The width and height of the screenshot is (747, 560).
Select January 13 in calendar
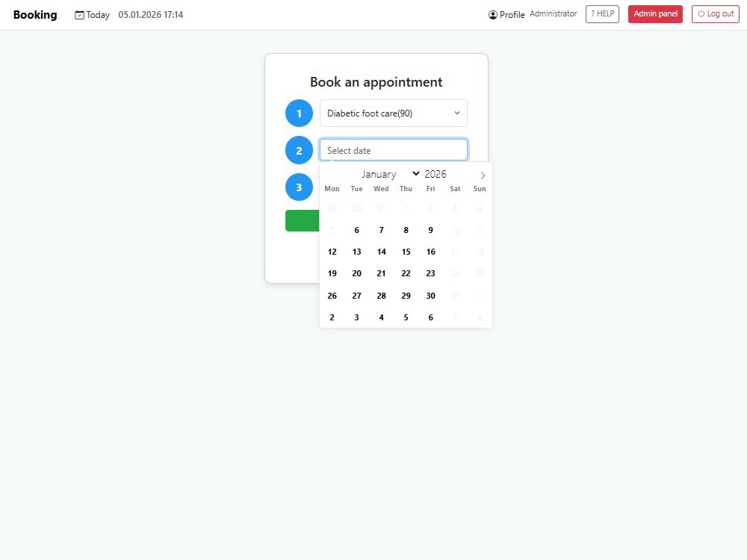click(x=356, y=252)
